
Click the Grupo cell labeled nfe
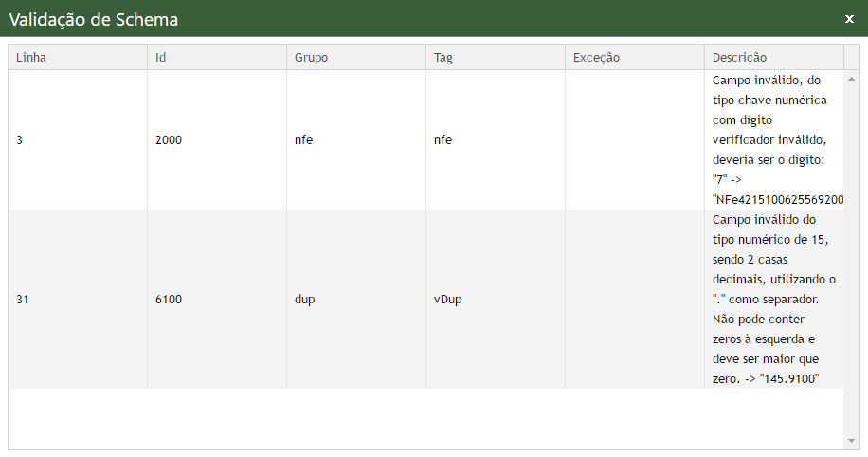pos(303,139)
